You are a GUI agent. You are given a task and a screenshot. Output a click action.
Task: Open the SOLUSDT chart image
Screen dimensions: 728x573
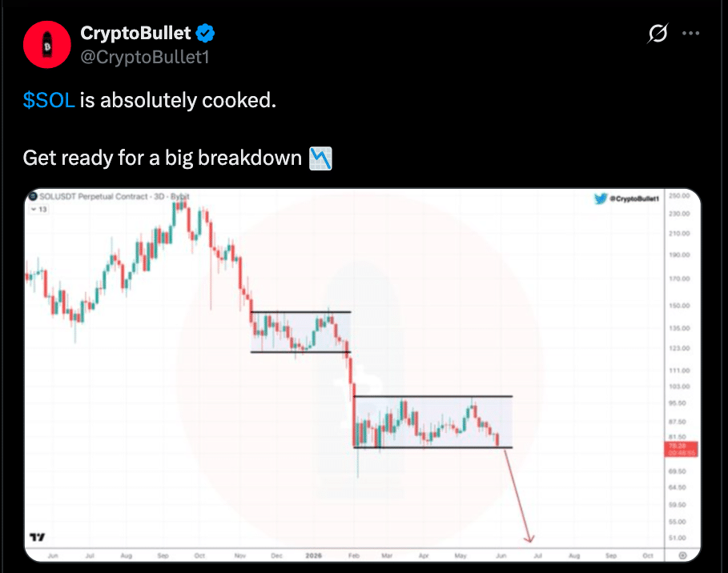click(x=363, y=375)
